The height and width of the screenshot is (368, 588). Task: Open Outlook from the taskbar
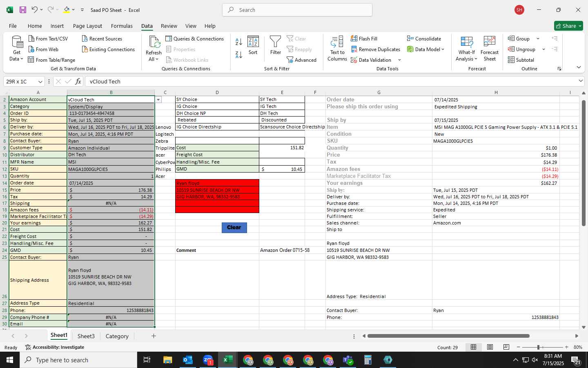[188, 360]
